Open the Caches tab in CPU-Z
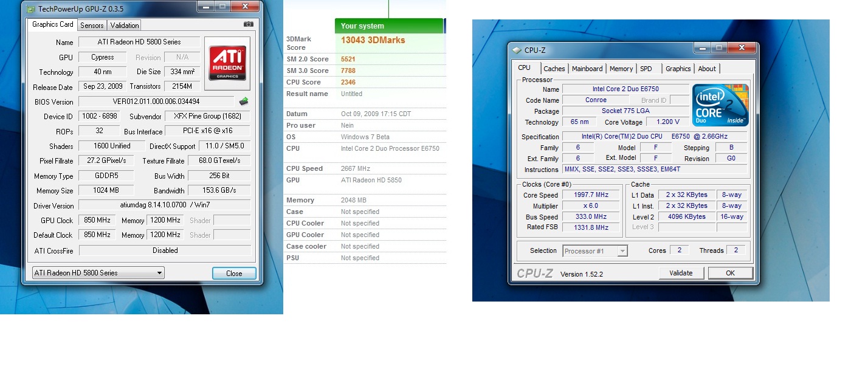Viewport: 868px width, 383px height. click(554, 69)
